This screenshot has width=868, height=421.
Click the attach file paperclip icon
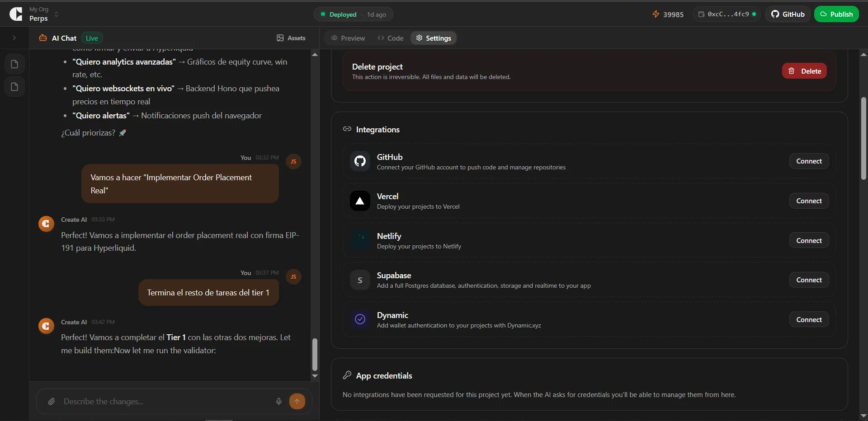(52, 402)
